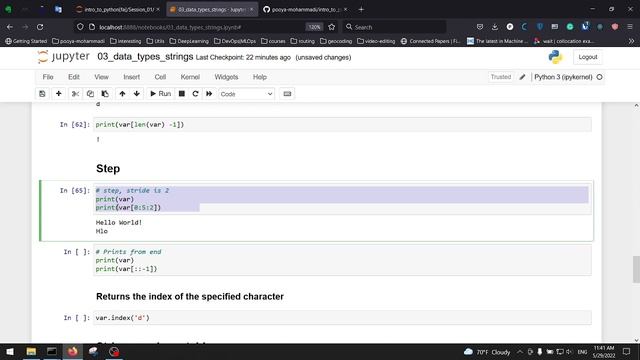Open cell type Code dropdown
This screenshot has height=360, width=640.
click(x=246, y=94)
